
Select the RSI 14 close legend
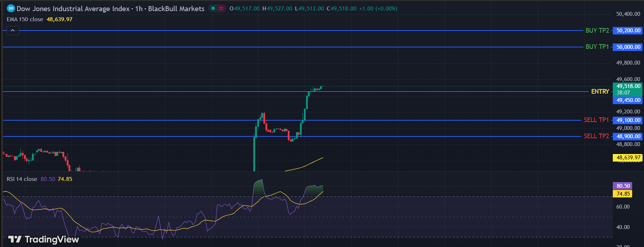[22, 179]
